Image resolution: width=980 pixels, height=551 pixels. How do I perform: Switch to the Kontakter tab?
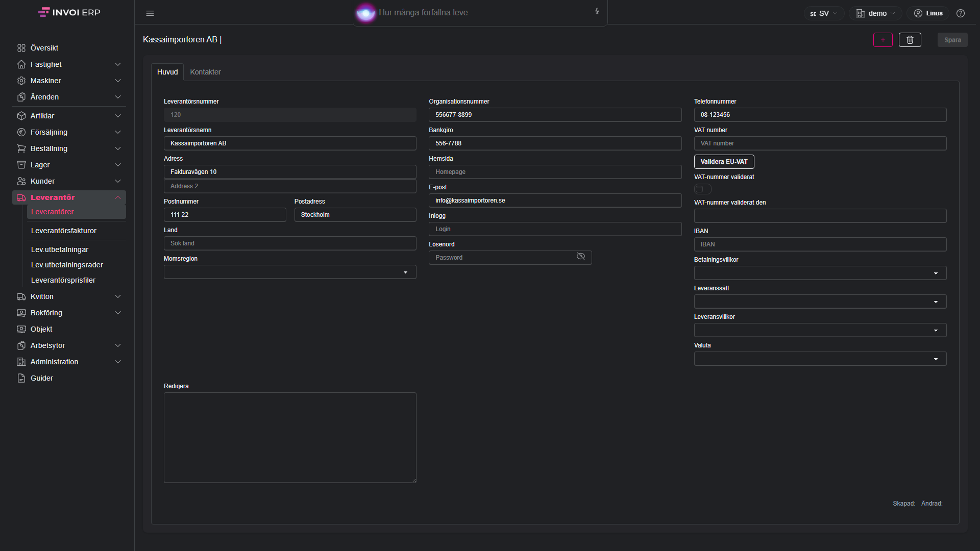(x=205, y=72)
